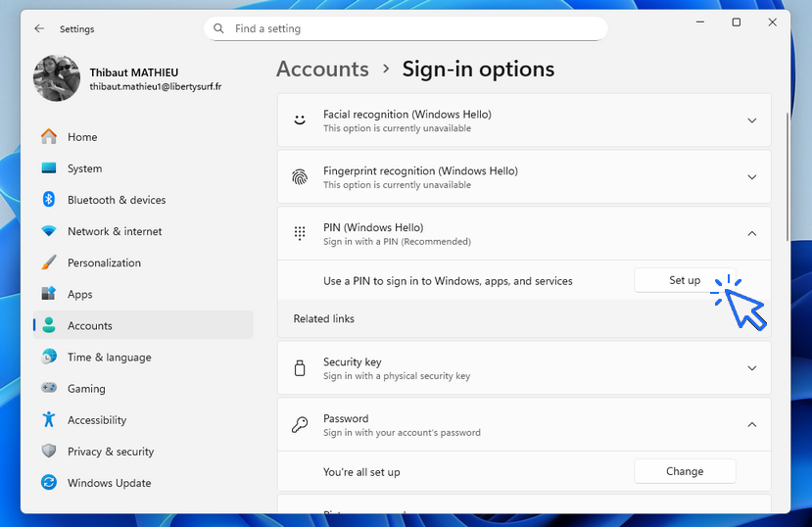
Task: Click the Related links label
Action: [x=323, y=318]
